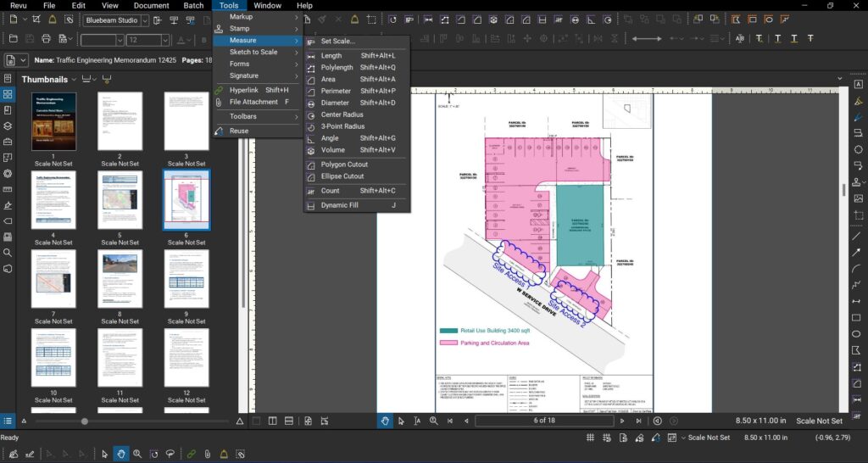
Task: Select page 5 map thumbnail
Action: 120,200
